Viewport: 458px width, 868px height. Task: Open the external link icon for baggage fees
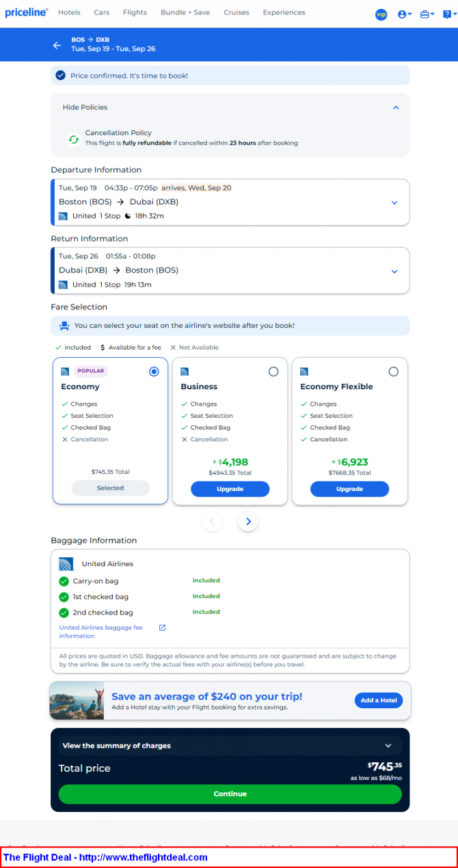pyautogui.click(x=162, y=628)
